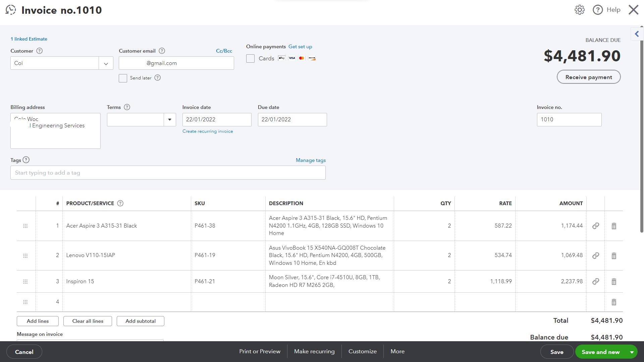
Task: Click the Help question mark icon
Action: click(598, 10)
